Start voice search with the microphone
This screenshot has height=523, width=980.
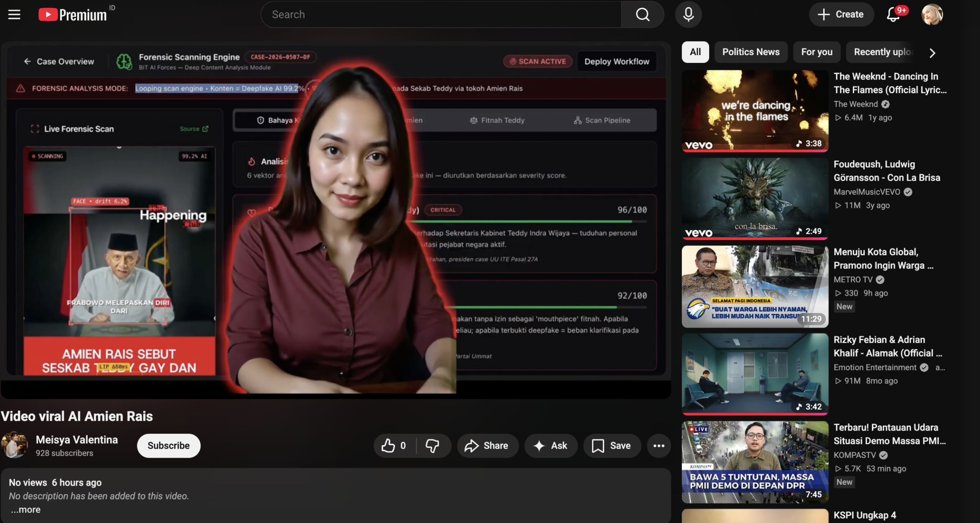(688, 15)
